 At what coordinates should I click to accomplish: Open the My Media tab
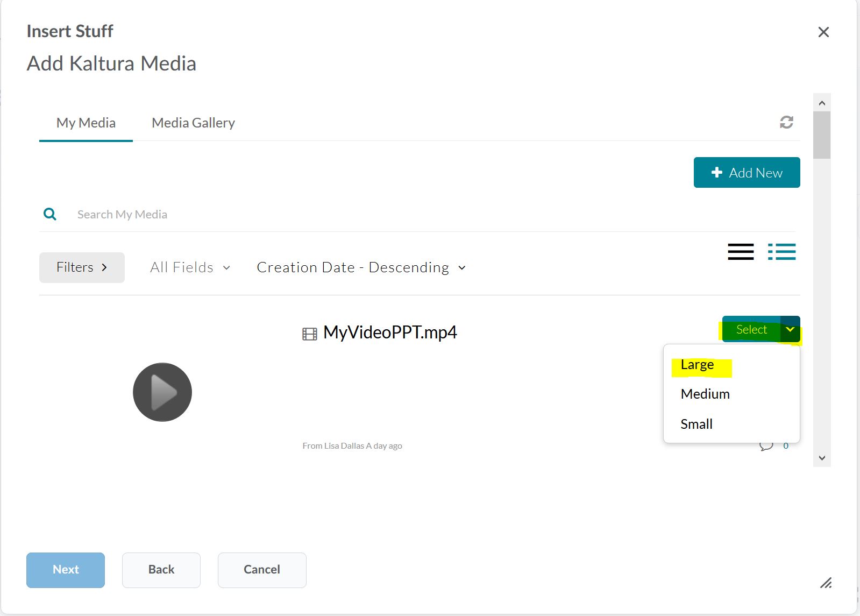tap(86, 123)
